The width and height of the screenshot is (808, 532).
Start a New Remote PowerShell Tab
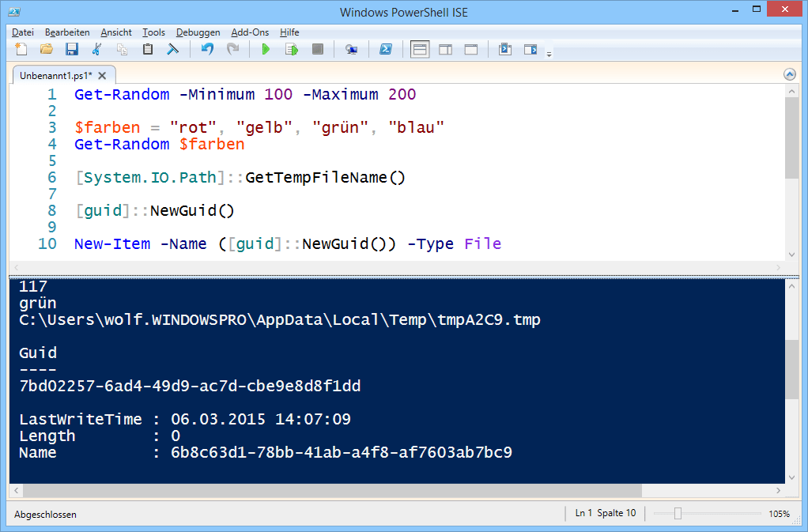353,49
